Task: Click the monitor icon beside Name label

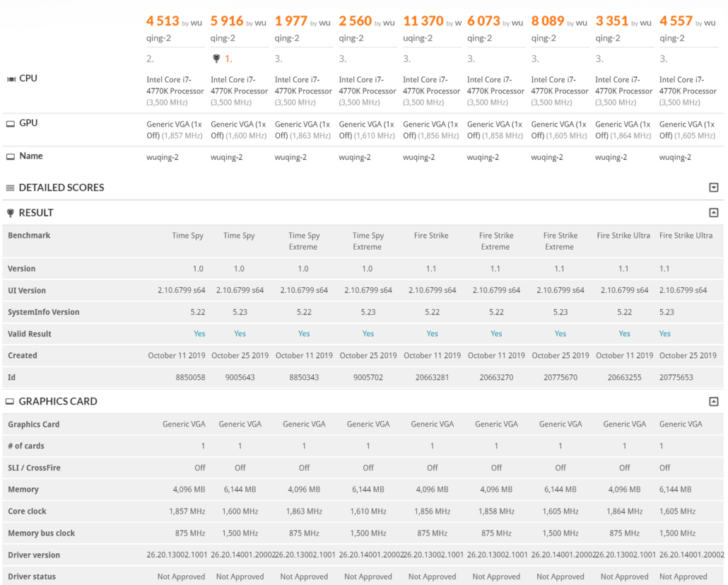Action: pyautogui.click(x=11, y=156)
